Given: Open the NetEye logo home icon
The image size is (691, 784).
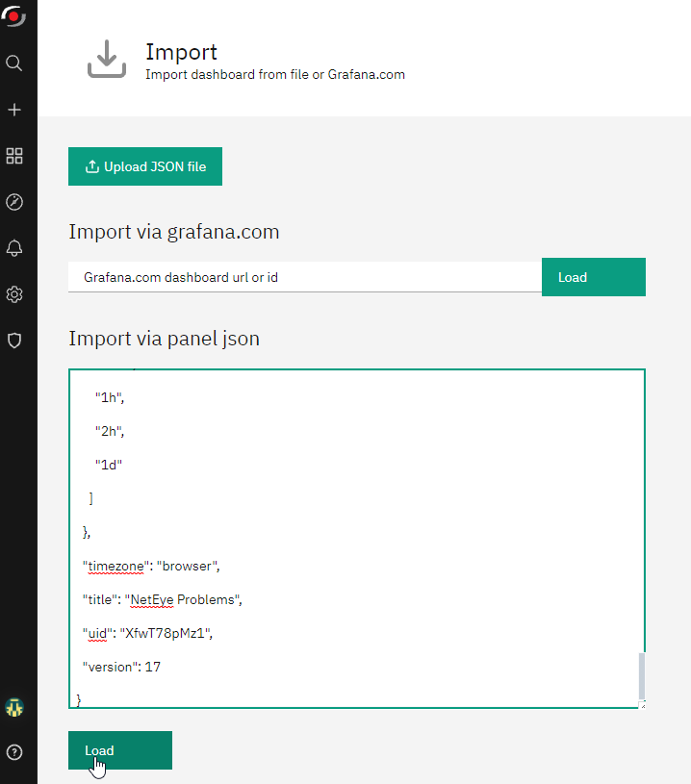Looking at the screenshot, I should [x=14, y=16].
